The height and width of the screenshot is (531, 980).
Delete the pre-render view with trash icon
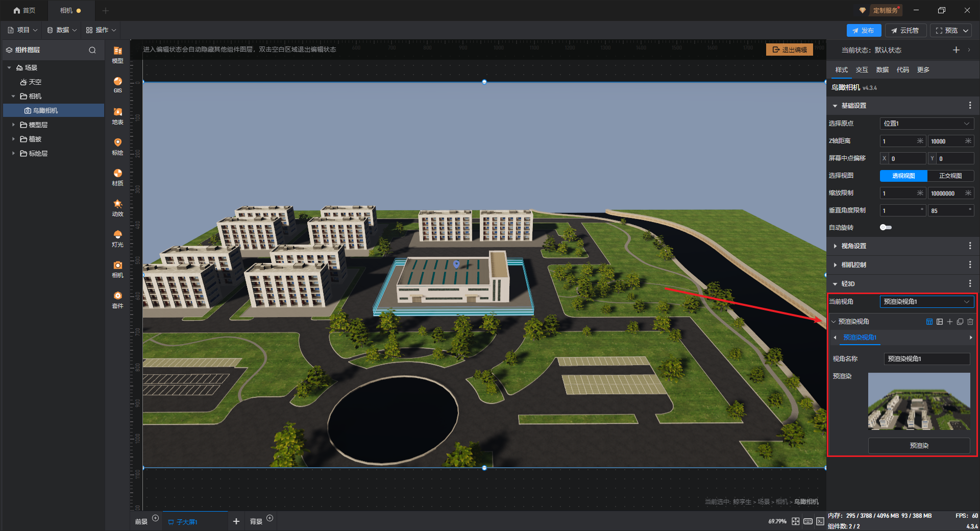tap(970, 322)
